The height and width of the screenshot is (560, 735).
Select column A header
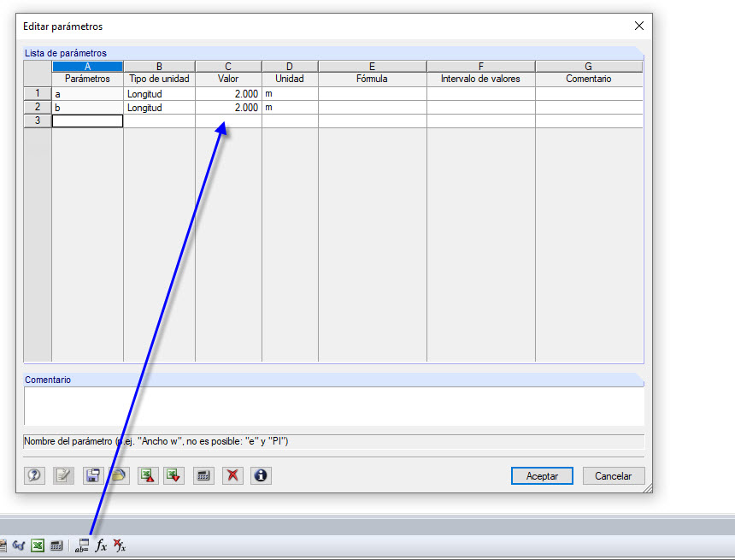(88, 66)
